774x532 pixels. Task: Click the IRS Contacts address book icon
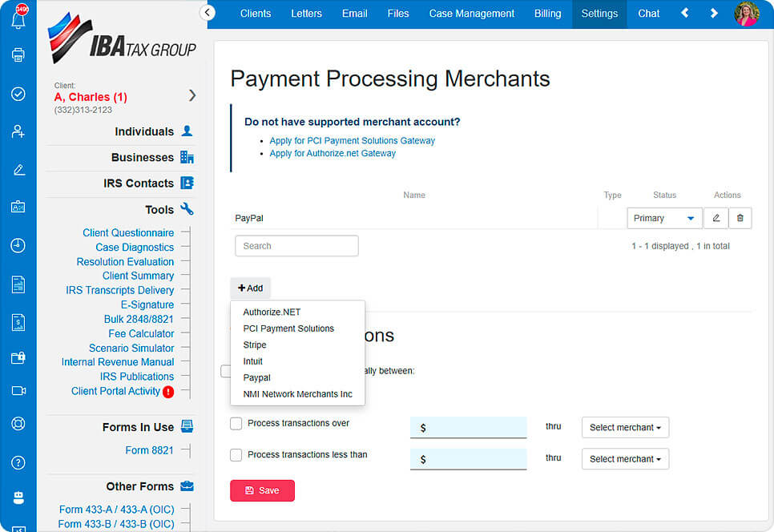pos(187,183)
